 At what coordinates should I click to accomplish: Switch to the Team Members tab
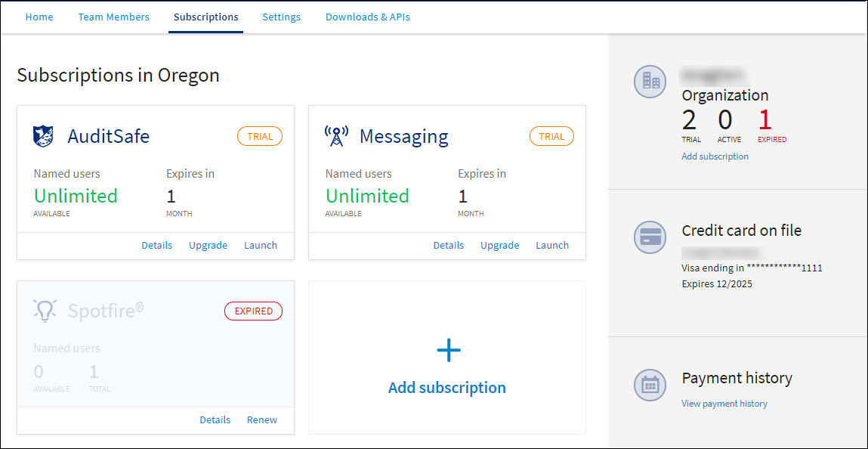click(113, 17)
